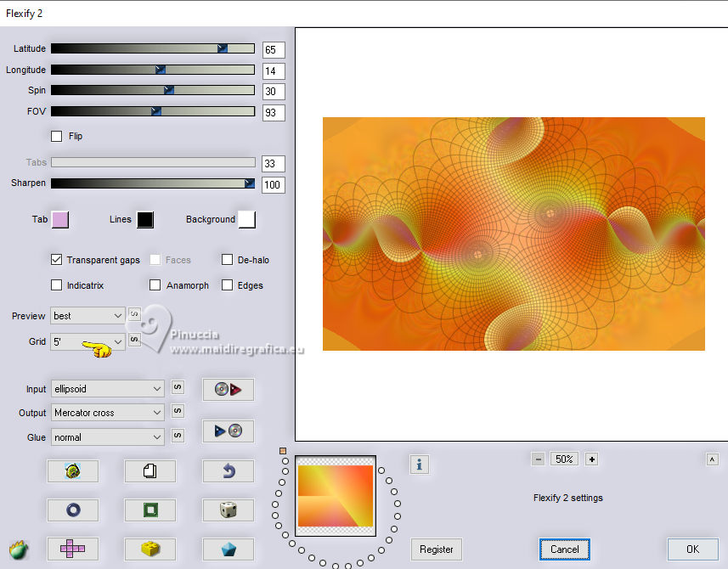728x569 pixels.
Task: Open the Lines black color swatch
Action: (145, 219)
